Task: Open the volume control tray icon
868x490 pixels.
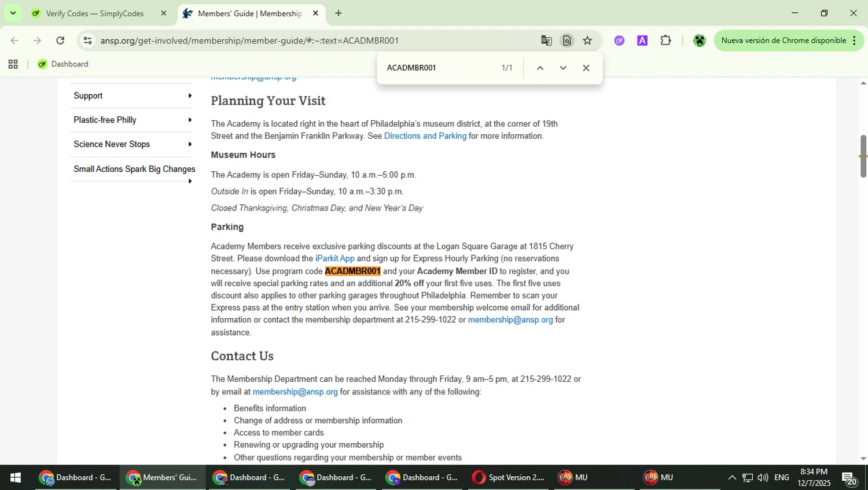Action: pyautogui.click(x=763, y=478)
